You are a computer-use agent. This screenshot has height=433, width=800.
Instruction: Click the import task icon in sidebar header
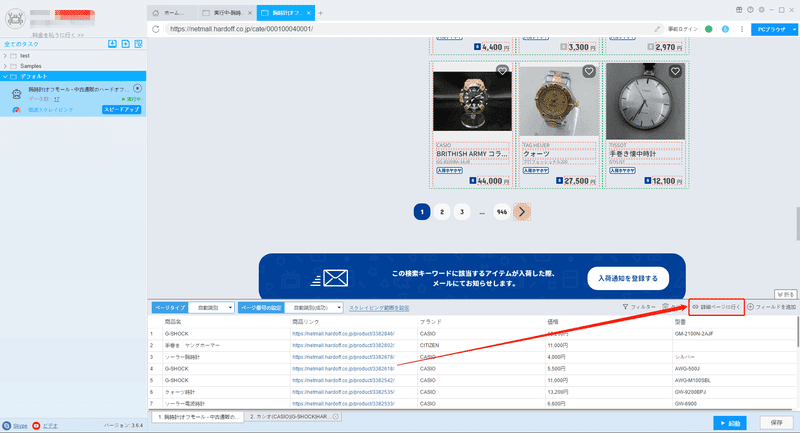tap(112, 44)
